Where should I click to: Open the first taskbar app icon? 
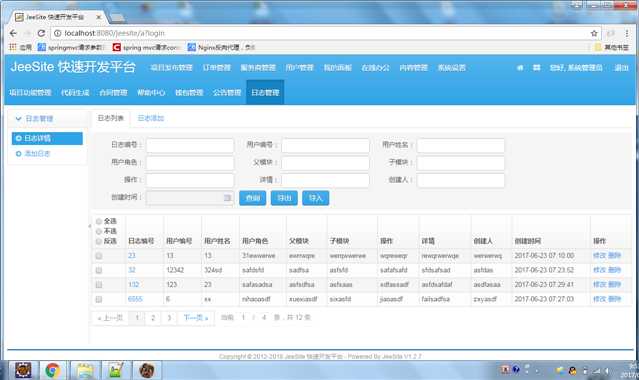[x=23, y=370]
